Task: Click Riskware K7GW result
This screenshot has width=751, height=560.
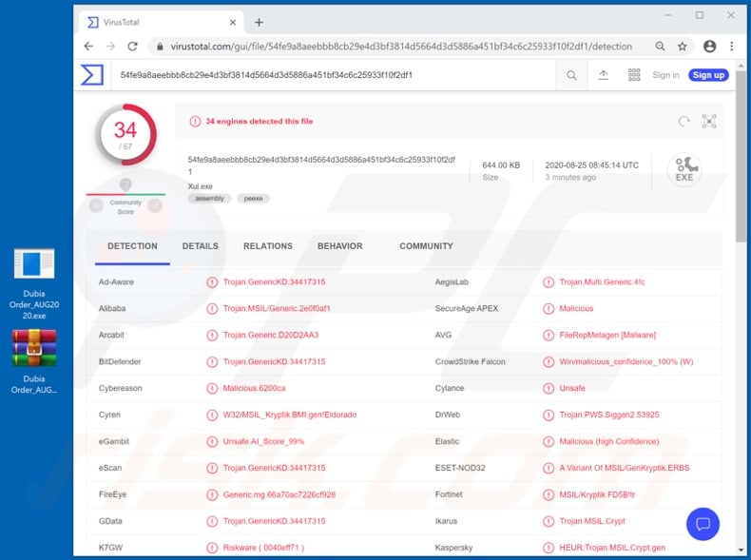Action: [263, 548]
